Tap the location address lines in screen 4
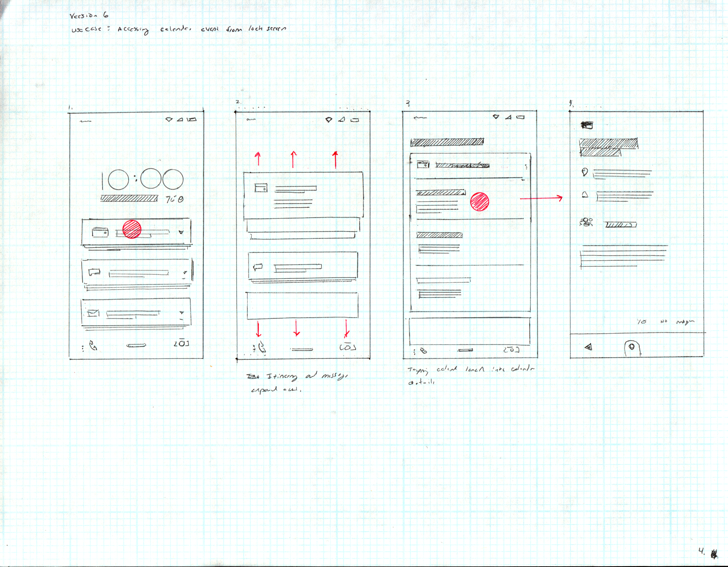Viewport: 728px width, 567px height. click(x=622, y=174)
